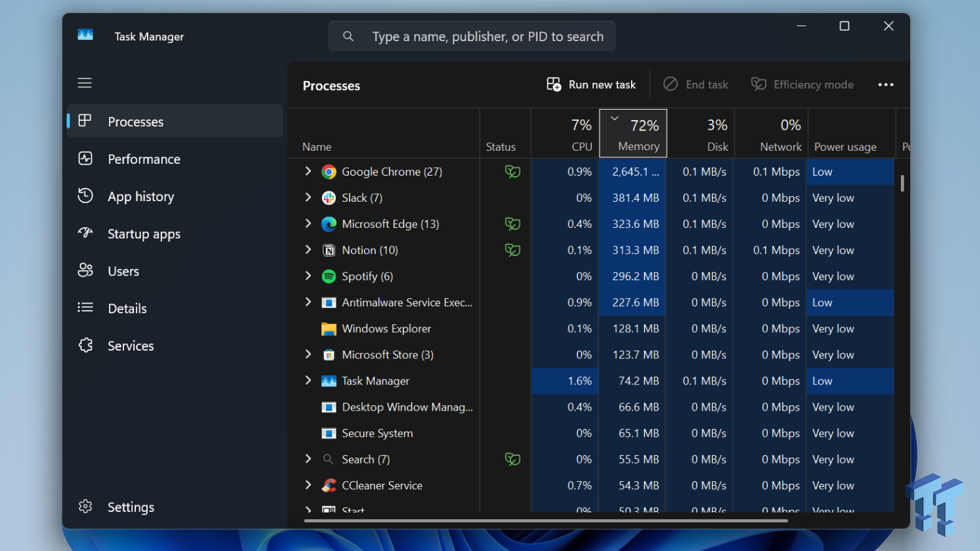This screenshot has width=980, height=551.
Task: Enable Efficiency mode from the toolbar
Action: point(802,84)
